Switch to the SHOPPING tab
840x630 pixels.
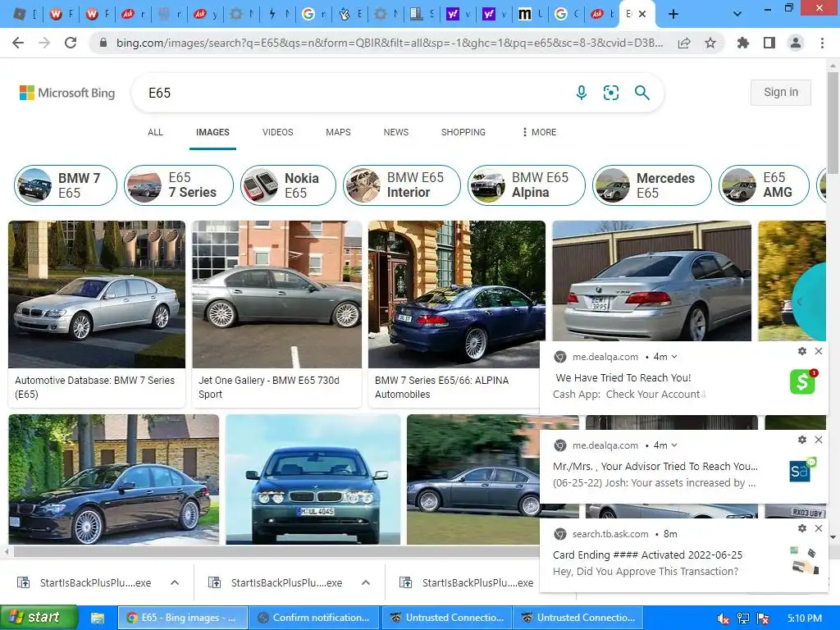[463, 132]
